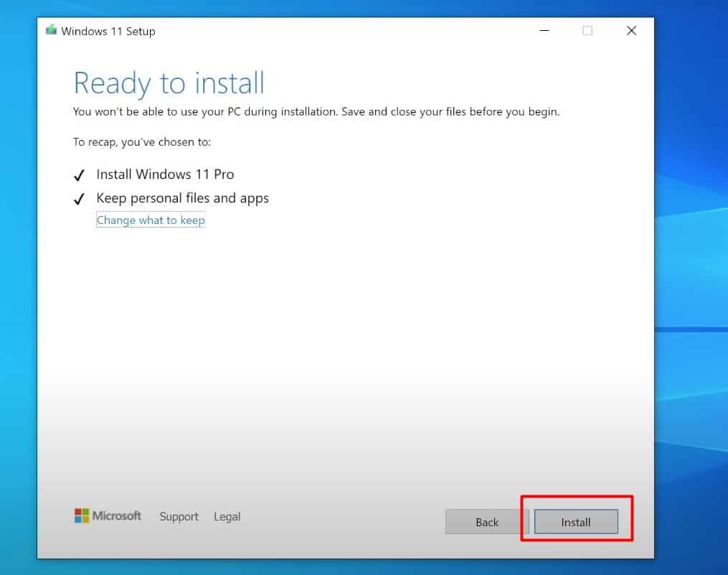This screenshot has height=575, width=728.
Task: Minimize the Windows 11 Setup window
Action: coord(544,31)
